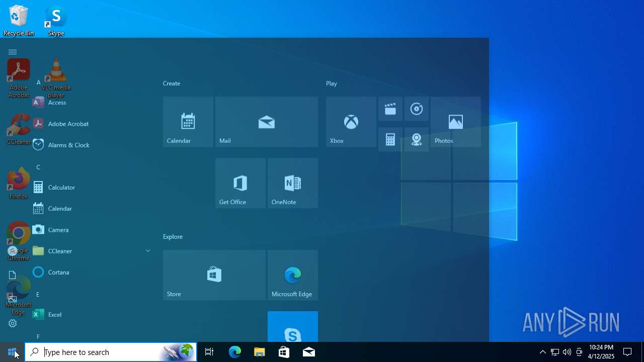
Task: Open Settings gear in Start menu rail
Action: [13, 323]
